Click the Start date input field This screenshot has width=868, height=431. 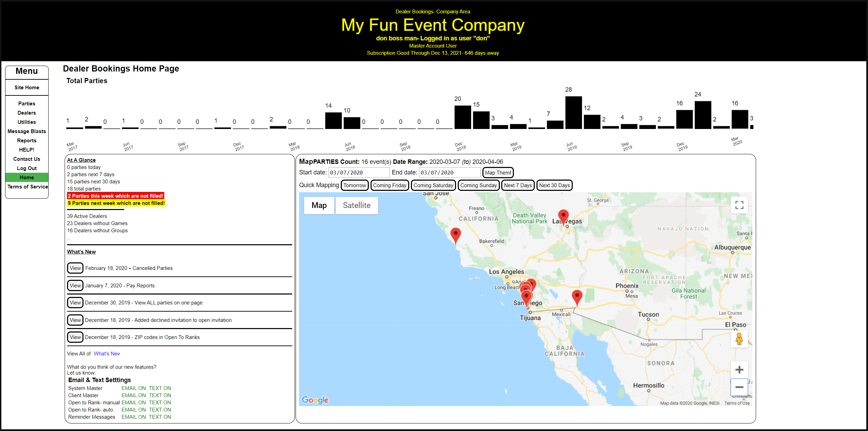359,173
